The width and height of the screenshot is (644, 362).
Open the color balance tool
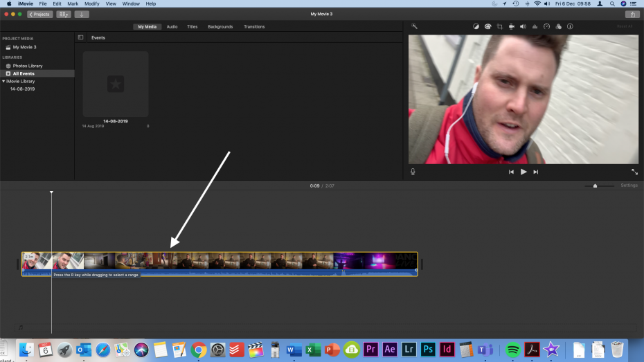point(476,26)
